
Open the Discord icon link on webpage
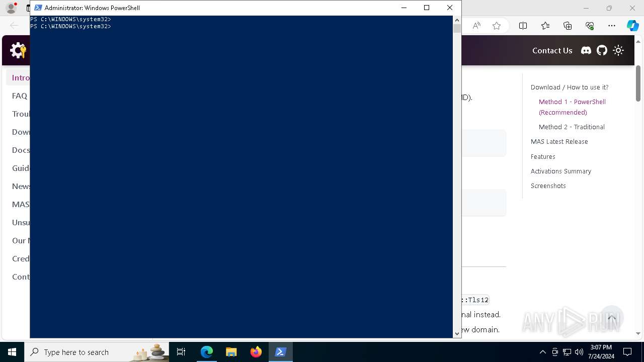586,50
